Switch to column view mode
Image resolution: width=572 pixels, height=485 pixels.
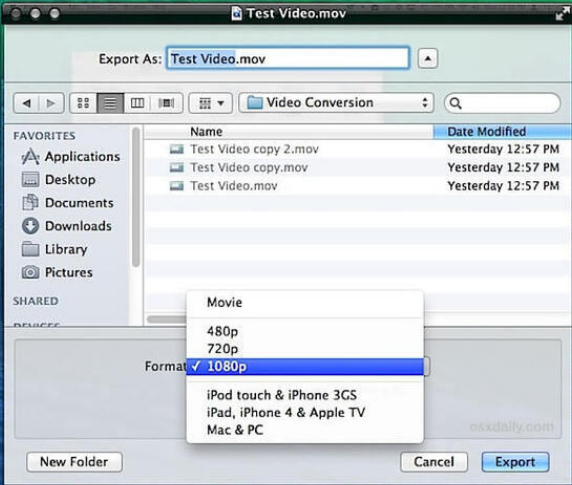tap(138, 103)
